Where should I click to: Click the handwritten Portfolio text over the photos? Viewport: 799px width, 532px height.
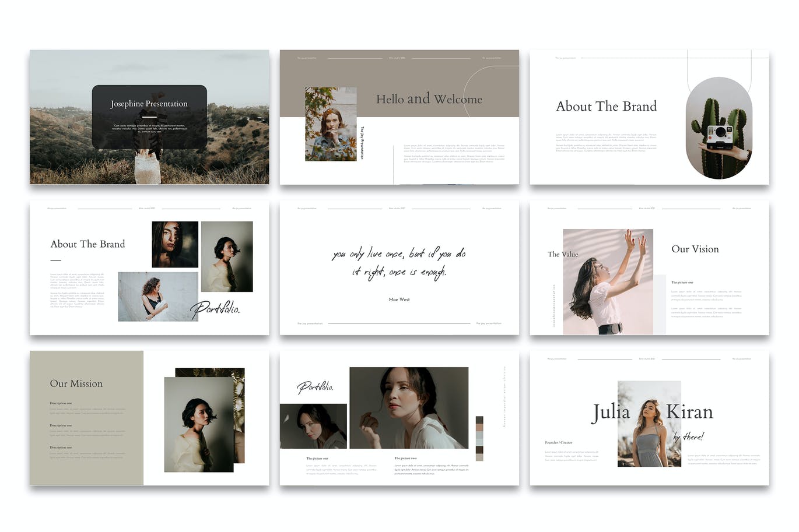pyautogui.click(x=215, y=309)
